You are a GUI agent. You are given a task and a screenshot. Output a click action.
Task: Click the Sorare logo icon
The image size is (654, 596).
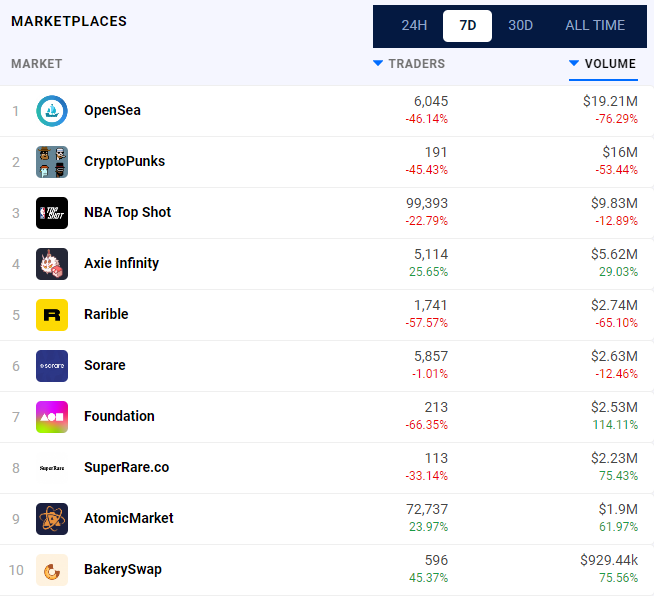point(52,366)
